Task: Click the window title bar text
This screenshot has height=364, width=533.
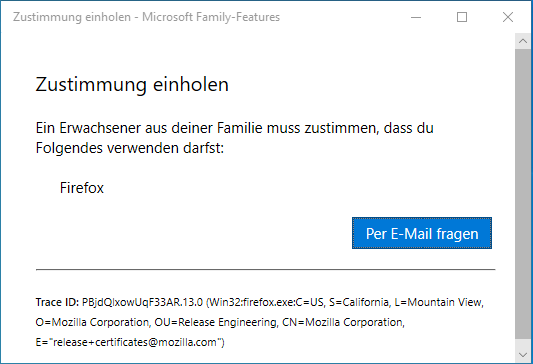Action: point(146,17)
